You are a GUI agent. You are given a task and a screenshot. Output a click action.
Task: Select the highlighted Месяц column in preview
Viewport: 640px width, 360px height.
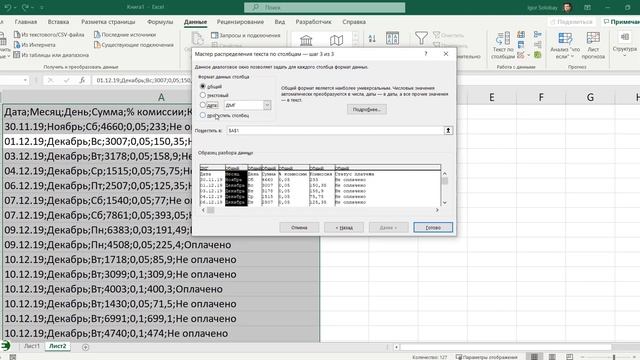click(x=236, y=186)
